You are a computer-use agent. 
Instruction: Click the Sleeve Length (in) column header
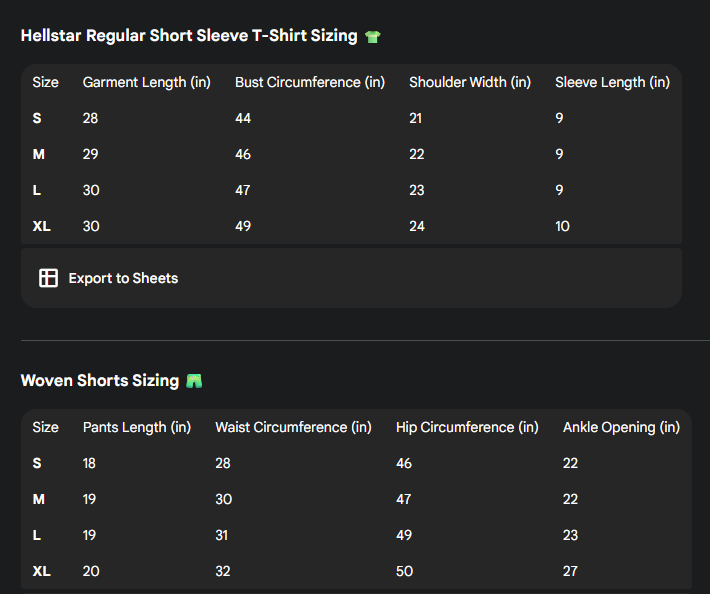click(612, 82)
